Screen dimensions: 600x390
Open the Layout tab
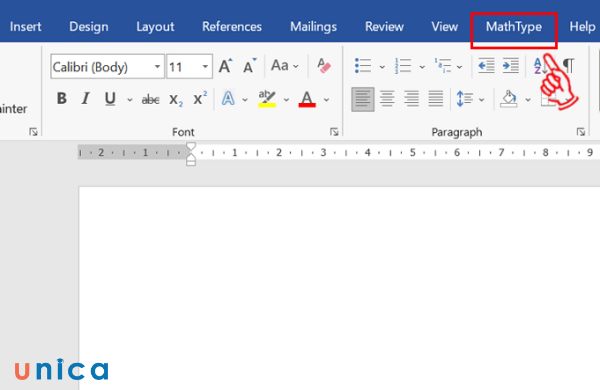coord(155,26)
